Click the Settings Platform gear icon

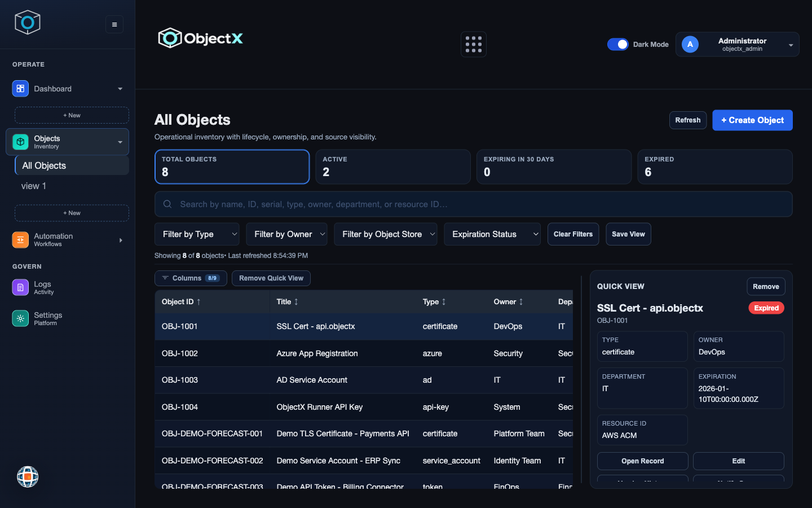(x=20, y=318)
